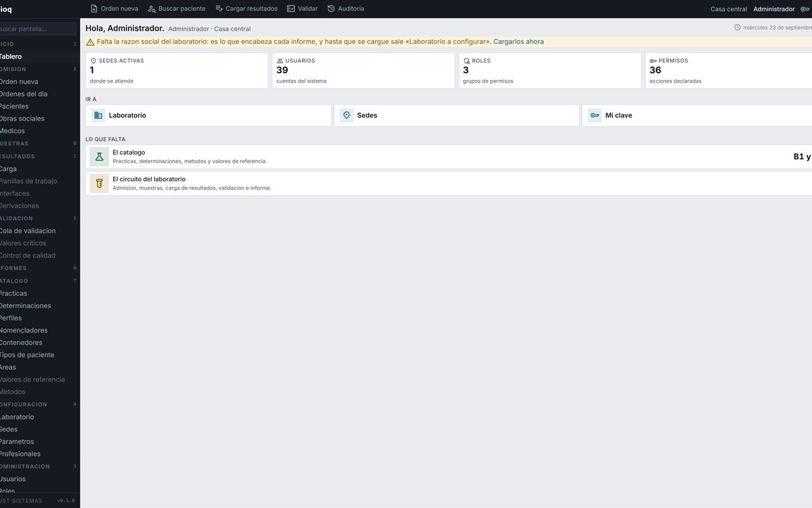The height and width of the screenshot is (508, 812).
Task: Open Cargar resultados in the top bar
Action: point(246,9)
